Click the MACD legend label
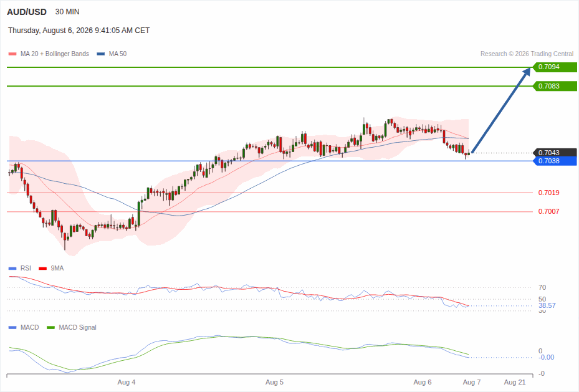This screenshot has width=579, height=392. [x=30, y=327]
